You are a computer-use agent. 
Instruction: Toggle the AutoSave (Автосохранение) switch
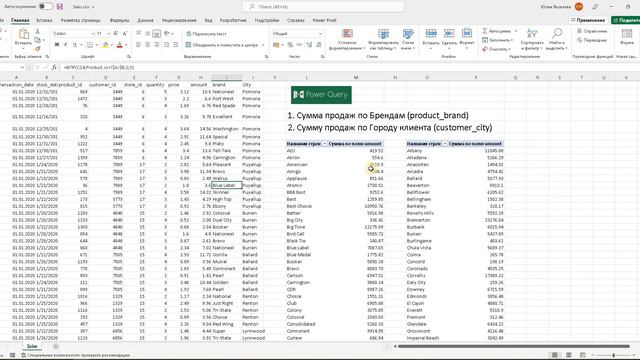[45, 7]
